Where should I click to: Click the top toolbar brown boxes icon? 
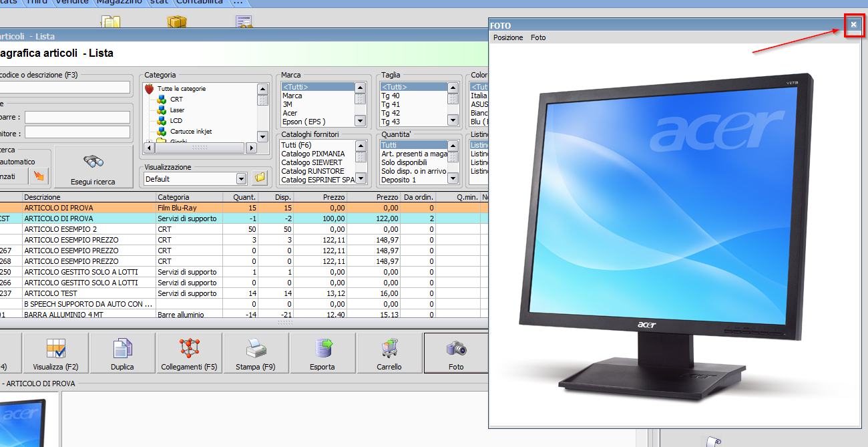(x=176, y=21)
